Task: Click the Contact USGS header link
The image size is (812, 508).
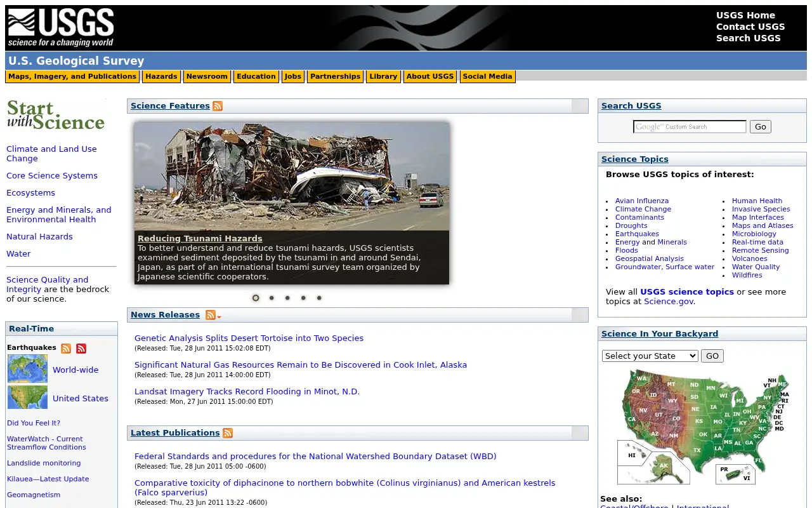Action: [750, 27]
